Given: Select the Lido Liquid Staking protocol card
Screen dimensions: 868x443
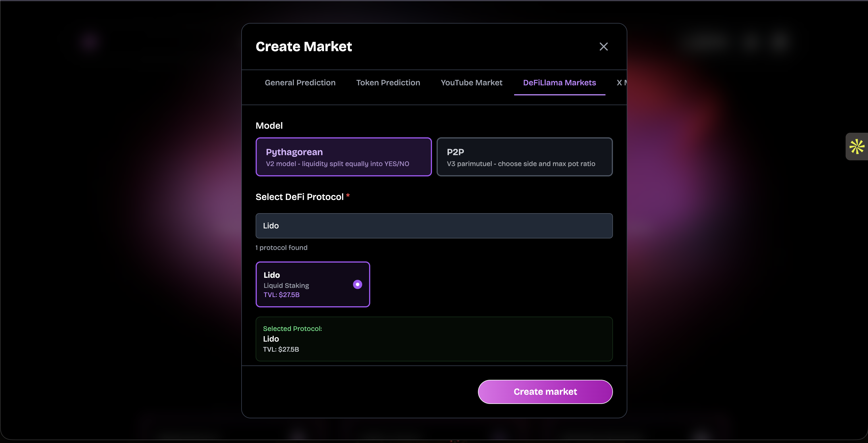Looking at the screenshot, I should pyautogui.click(x=313, y=284).
